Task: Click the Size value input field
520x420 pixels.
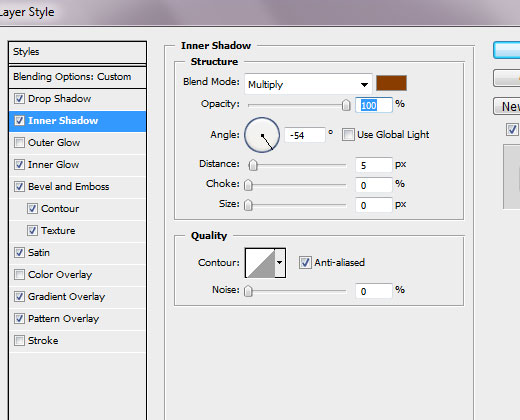Action: click(373, 205)
